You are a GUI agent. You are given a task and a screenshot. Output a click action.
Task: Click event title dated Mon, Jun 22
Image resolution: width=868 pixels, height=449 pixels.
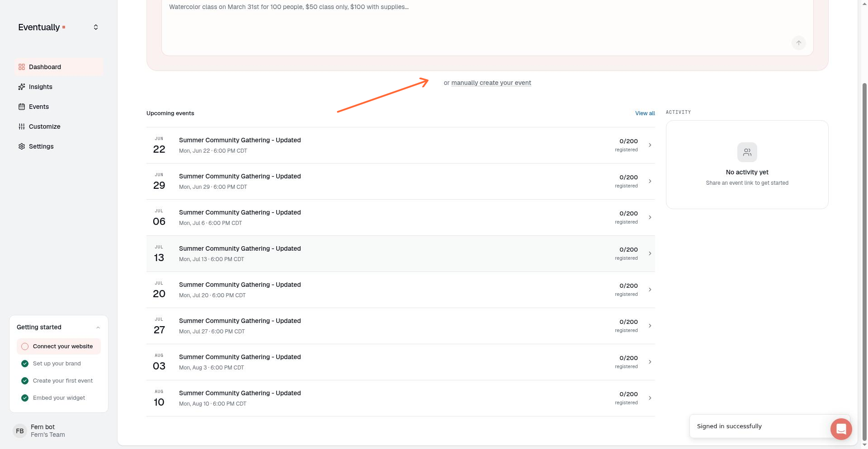(x=240, y=140)
